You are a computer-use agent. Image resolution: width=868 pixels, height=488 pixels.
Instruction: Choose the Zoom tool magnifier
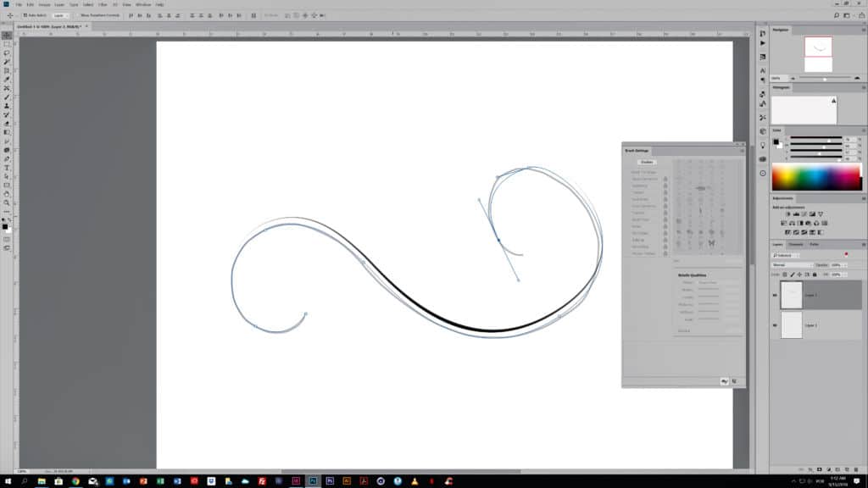pos(7,203)
